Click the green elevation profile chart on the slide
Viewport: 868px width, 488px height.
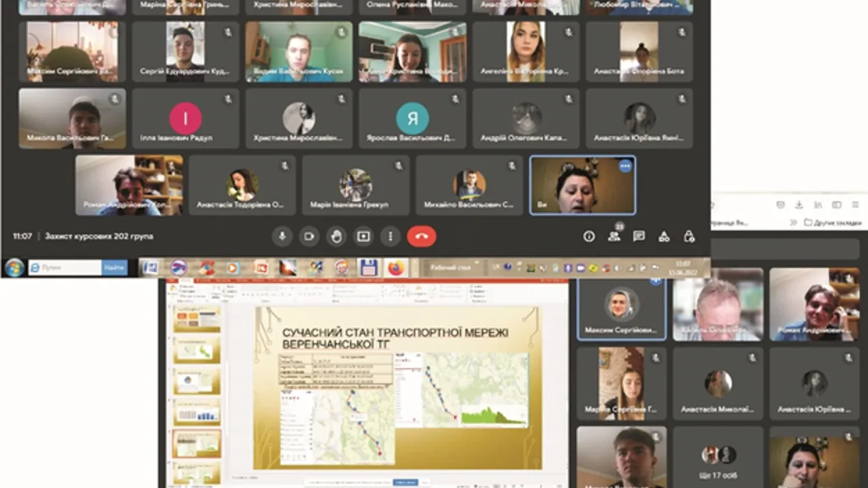pyautogui.click(x=493, y=415)
